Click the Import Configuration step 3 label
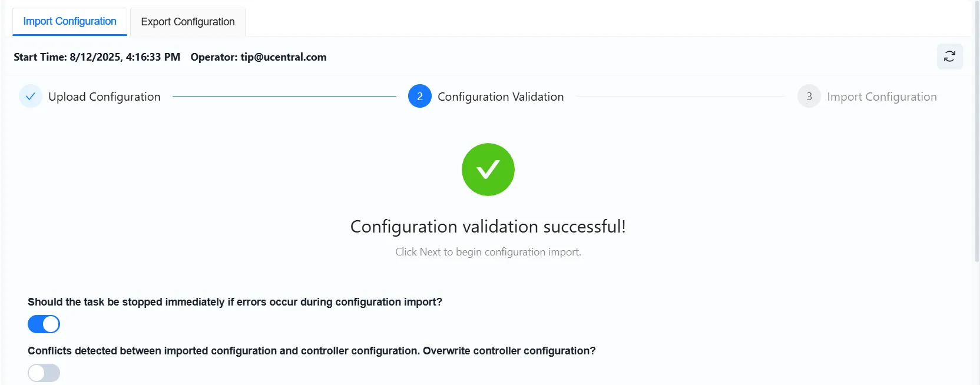This screenshot has width=980, height=385. (882, 97)
